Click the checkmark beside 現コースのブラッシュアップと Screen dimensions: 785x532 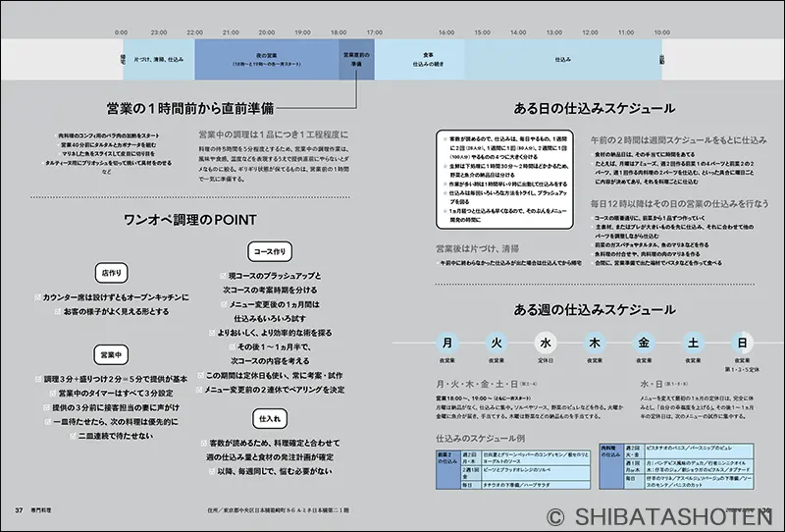pos(224,276)
